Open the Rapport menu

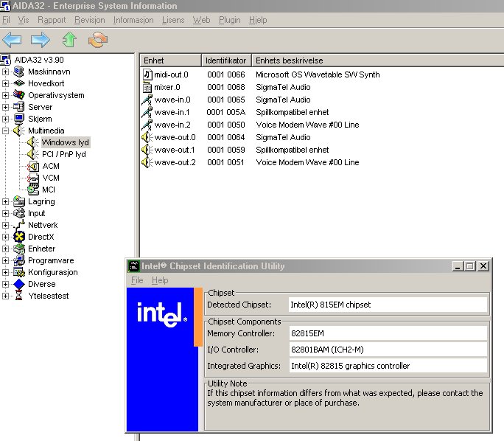tap(52, 20)
